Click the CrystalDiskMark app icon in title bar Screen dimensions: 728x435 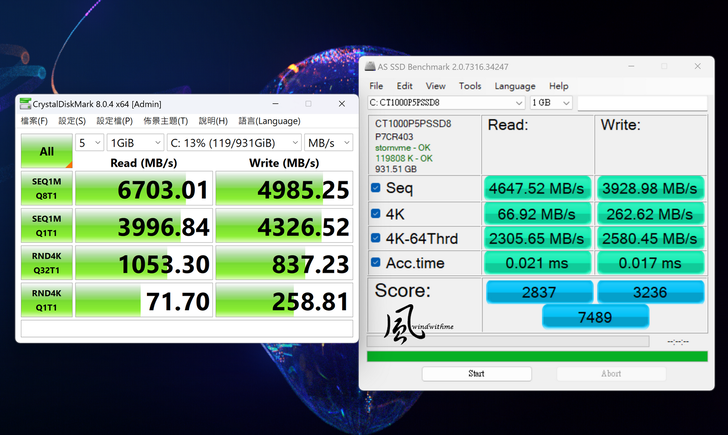pos(25,104)
